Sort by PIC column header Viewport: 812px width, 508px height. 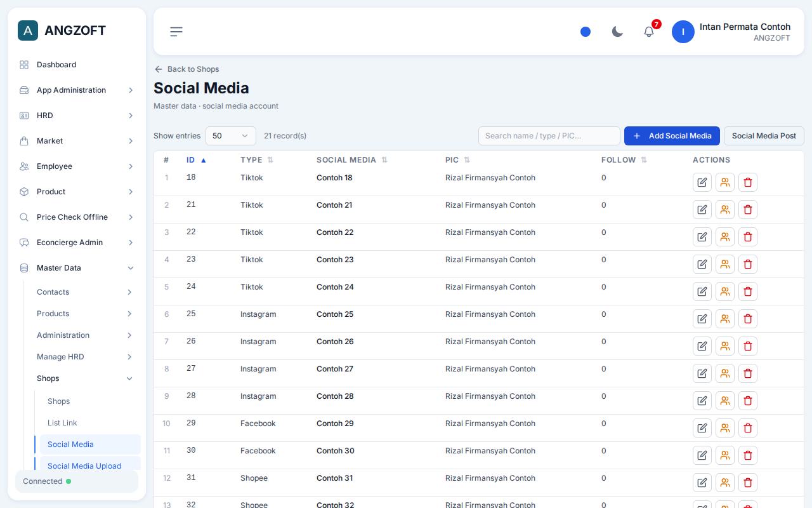(457, 160)
